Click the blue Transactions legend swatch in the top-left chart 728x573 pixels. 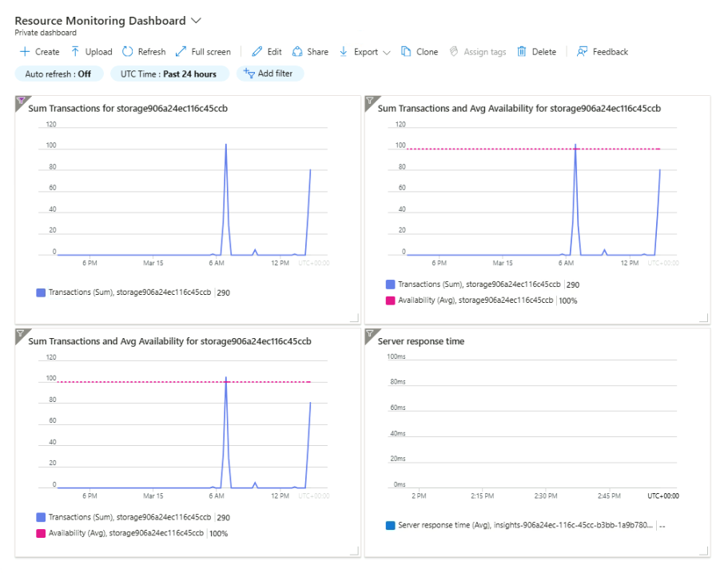(41, 293)
